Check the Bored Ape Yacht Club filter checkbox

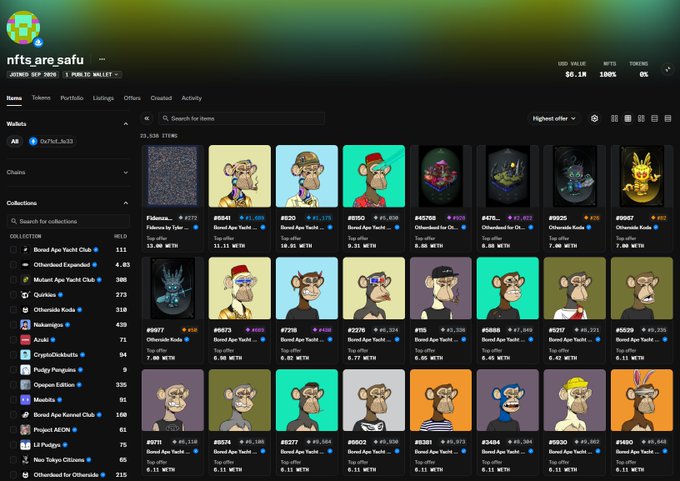coord(13,250)
